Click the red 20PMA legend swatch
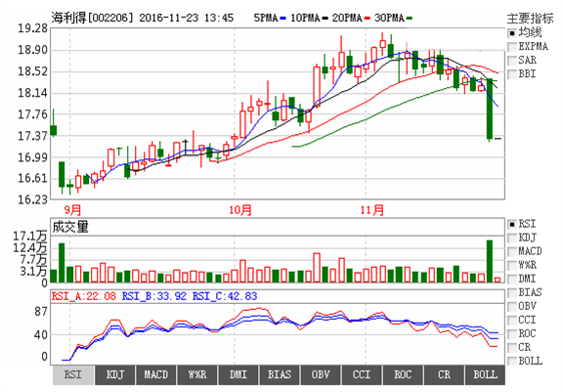Screen dimensions: 563x392 [x=367, y=18]
